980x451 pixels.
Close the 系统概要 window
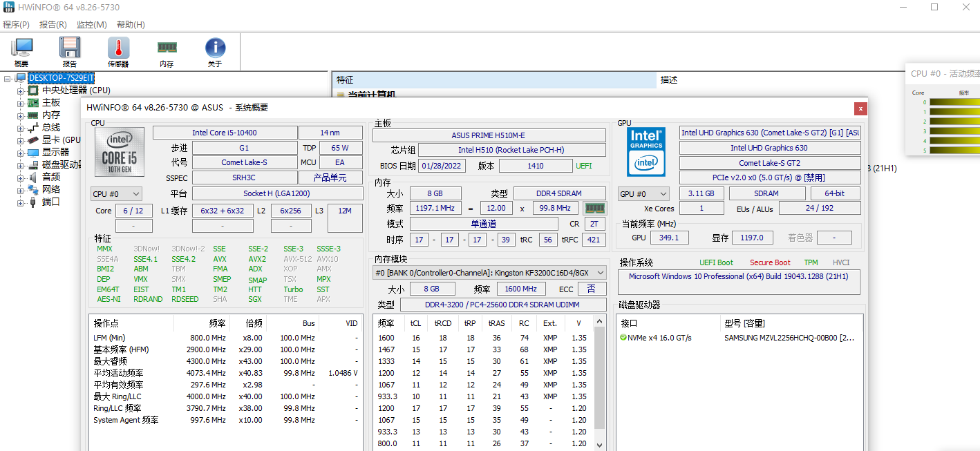(x=860, y=108)
